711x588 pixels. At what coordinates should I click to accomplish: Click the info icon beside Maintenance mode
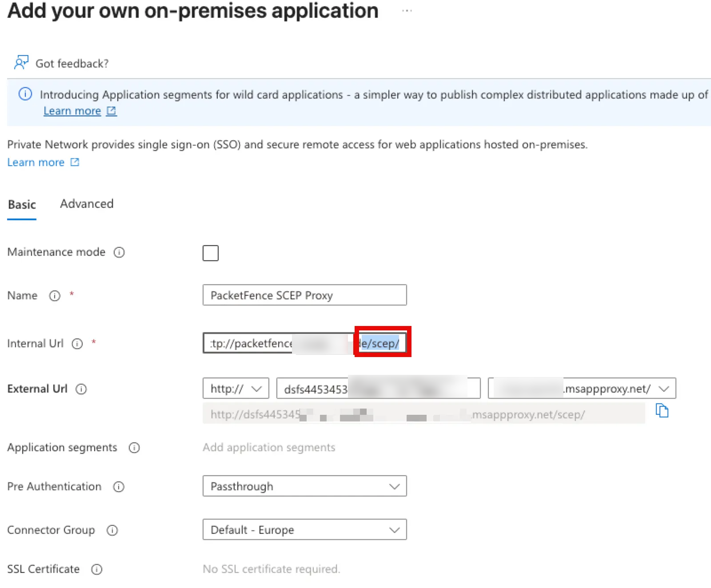[119, 252]
